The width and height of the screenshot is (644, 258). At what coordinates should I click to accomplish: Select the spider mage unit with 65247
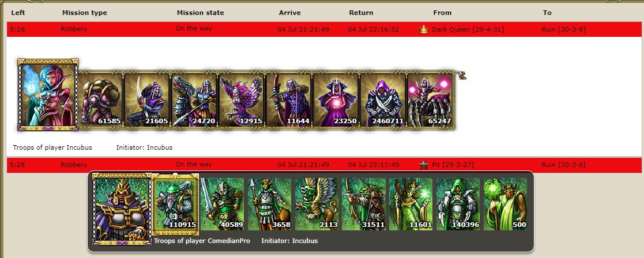click(430, 100)
